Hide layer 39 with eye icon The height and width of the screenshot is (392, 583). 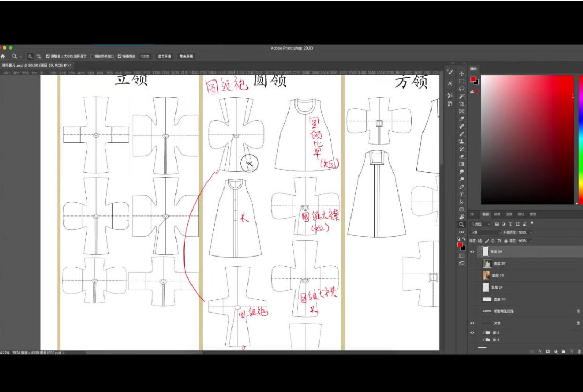[x=472, y=252]
